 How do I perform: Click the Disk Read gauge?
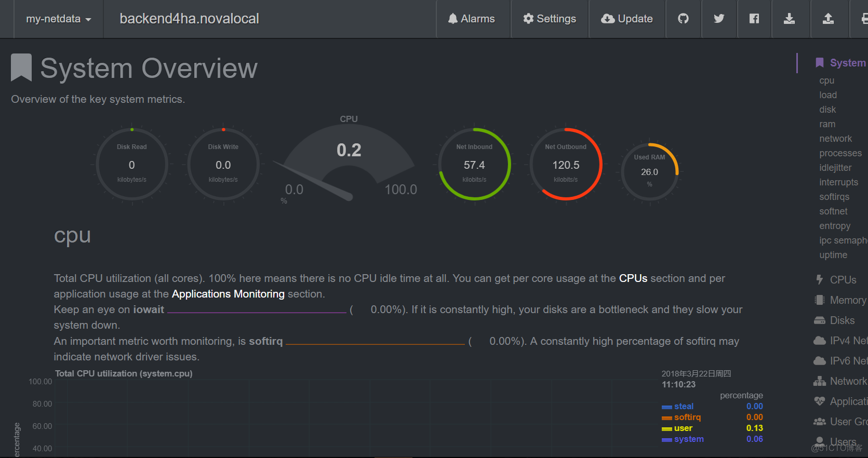point(132,165)
